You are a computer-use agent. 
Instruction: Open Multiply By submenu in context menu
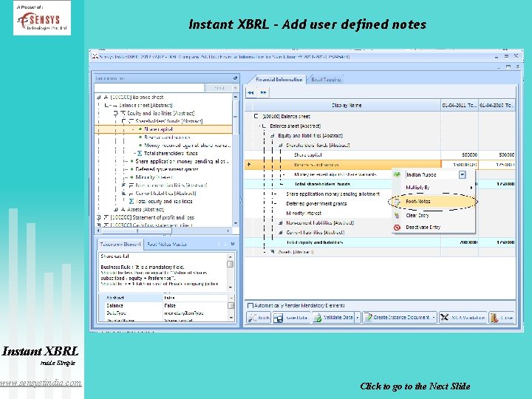pos(433,187)
